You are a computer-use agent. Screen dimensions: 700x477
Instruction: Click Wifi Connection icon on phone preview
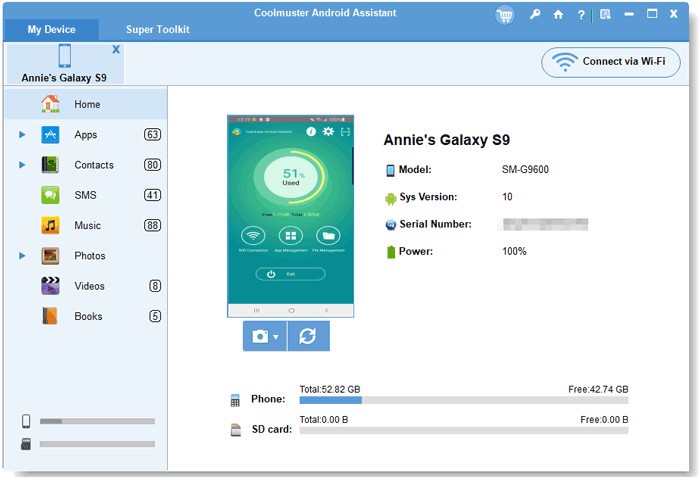click(x=253, y=235)
